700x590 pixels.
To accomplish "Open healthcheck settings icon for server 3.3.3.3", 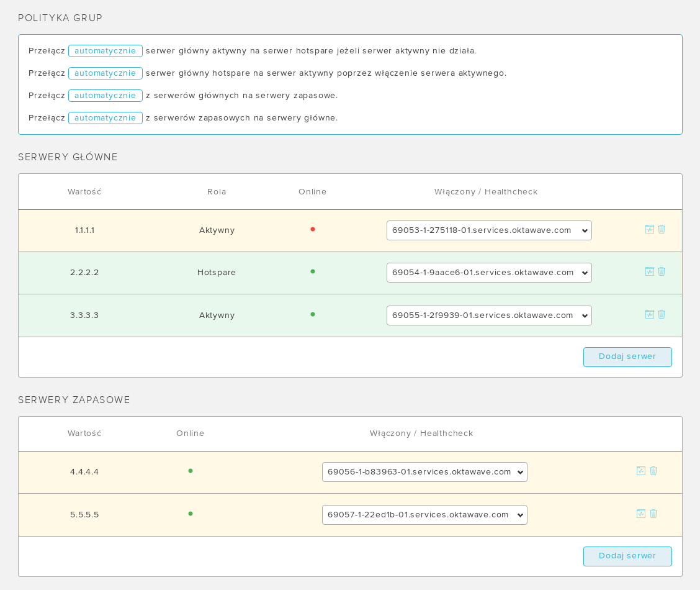I will pyautogui.click(x=650, y=314).
